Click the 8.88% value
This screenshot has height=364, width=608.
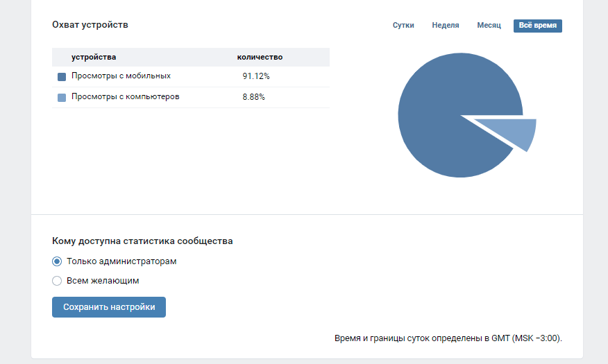(x=253, y=97)
